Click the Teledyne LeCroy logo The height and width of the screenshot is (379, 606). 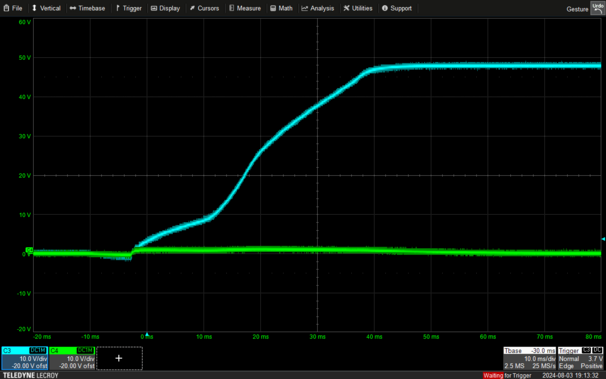[x=31, y=375]
